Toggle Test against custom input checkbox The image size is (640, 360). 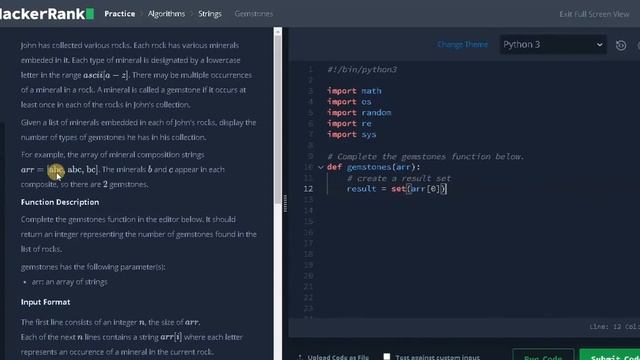[x=387, y=357]
